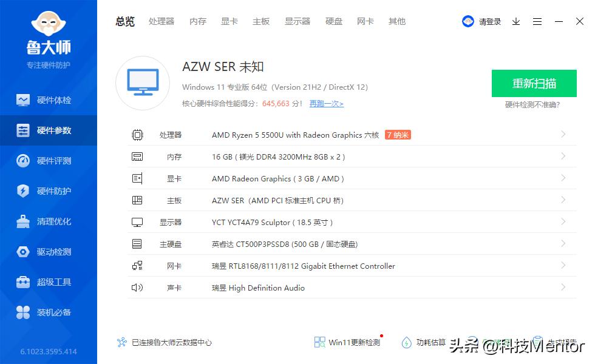Run Win11更新检测 from the status bar

(348, 342)
